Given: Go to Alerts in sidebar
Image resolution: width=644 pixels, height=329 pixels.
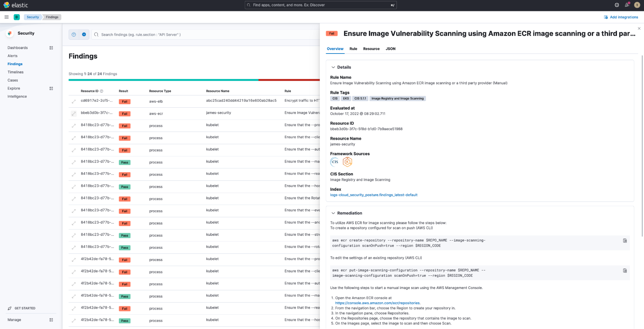Looking at the screenshot, I should point(13,56).
